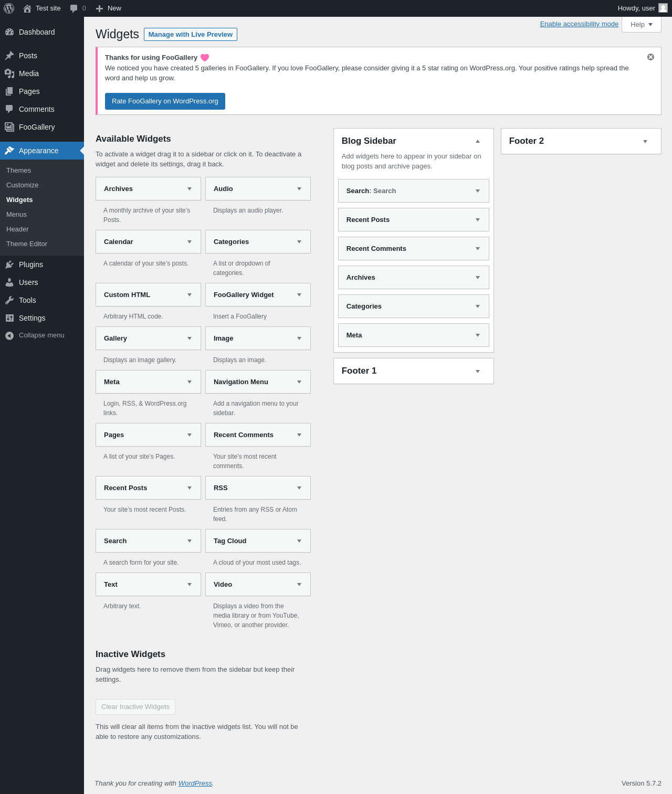Click the Appearance paintbrush icon
672x794 pixels.
[x=9, y=151]
